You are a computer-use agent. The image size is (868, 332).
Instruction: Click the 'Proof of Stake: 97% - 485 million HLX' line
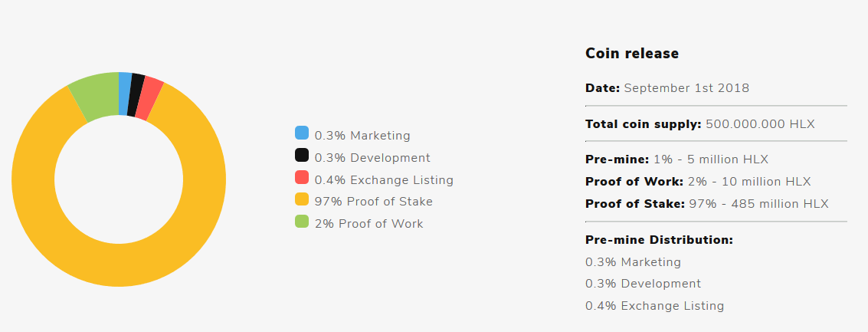[x=707, y=204]
